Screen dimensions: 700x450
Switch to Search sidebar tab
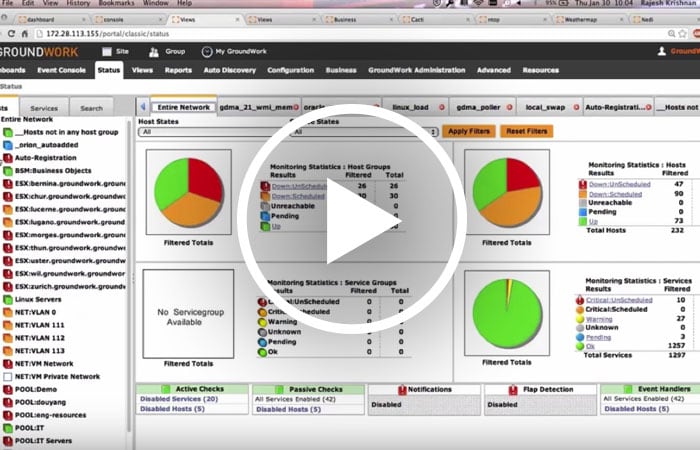pos(92,108)
